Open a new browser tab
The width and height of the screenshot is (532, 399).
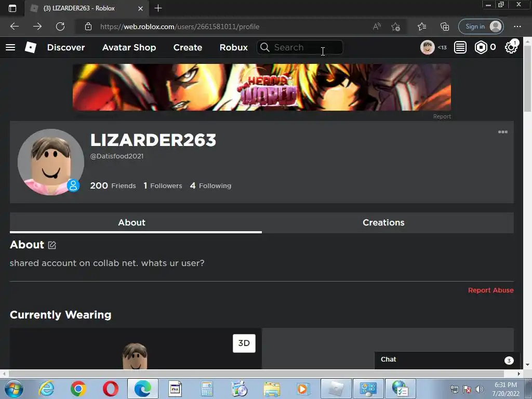pos(158,8)
